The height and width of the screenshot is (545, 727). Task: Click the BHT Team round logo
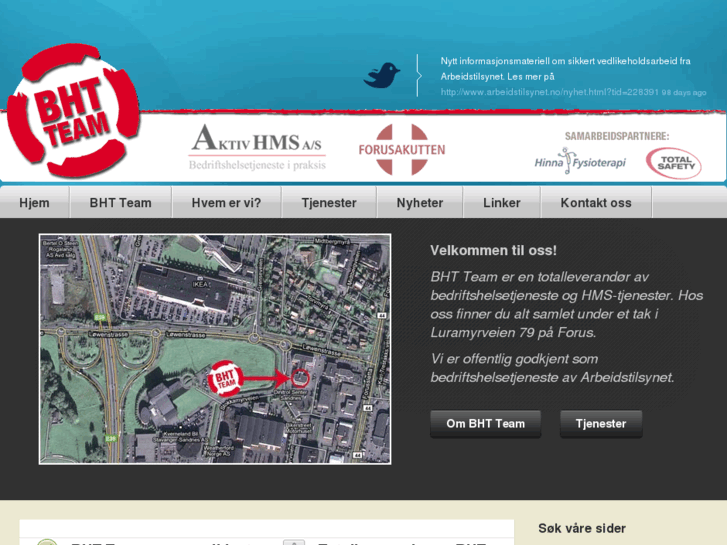pos(73,110)
